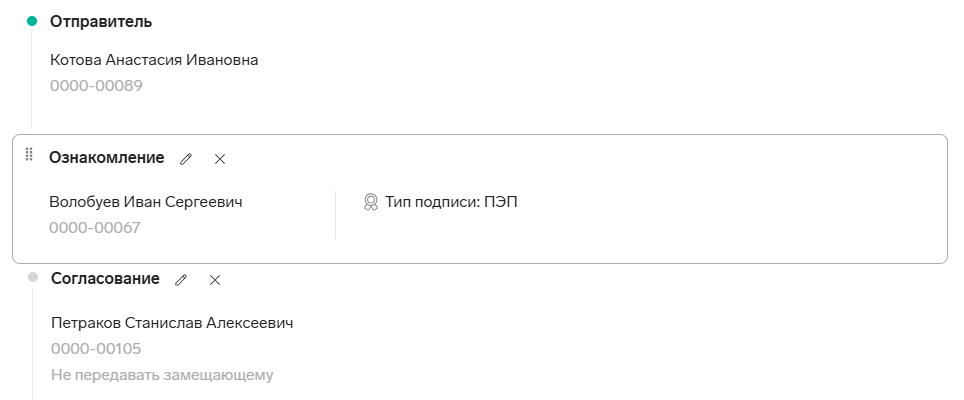
Task: Click the green Отправитель status dot
Action: click(32, 22)
